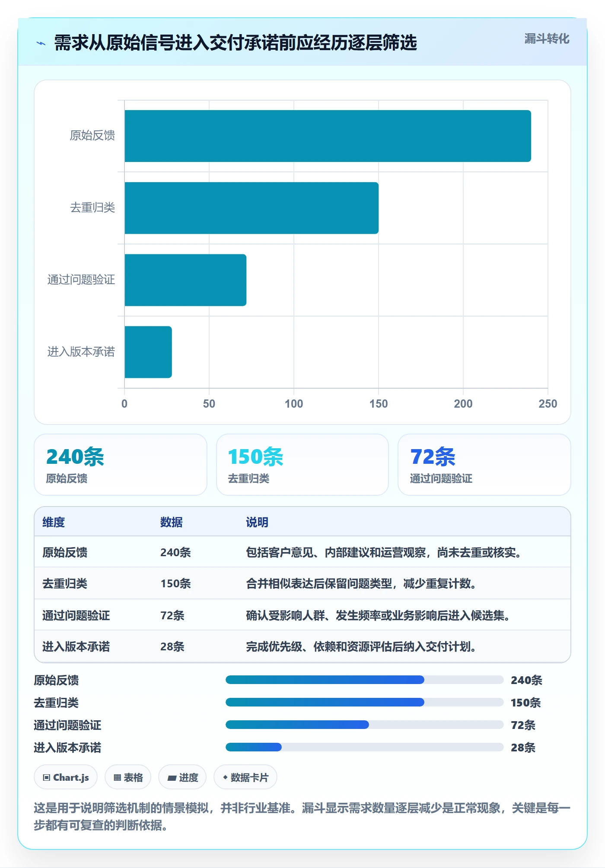Select the 原始反馈 table row name
The image size is (605, 868).
tap(65, 552)
